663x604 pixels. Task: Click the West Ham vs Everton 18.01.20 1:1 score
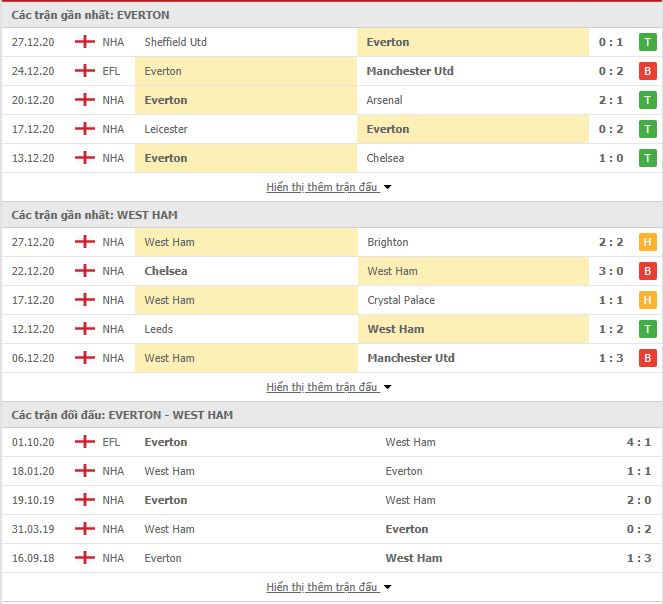pyautogui.click(x=638, y=471)
